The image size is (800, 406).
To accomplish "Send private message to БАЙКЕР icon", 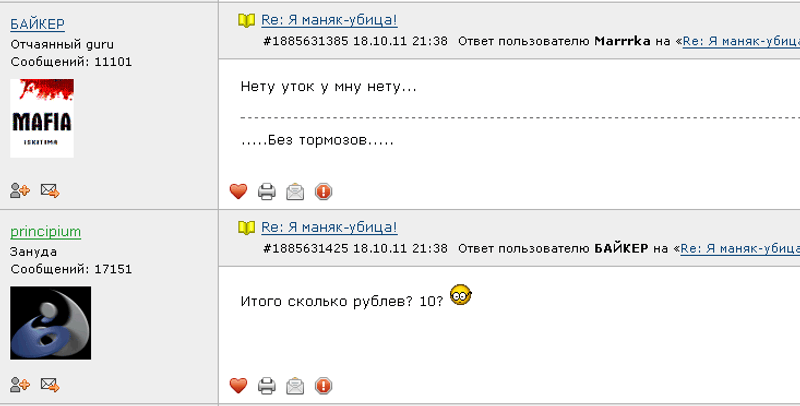I will [49, 190].
